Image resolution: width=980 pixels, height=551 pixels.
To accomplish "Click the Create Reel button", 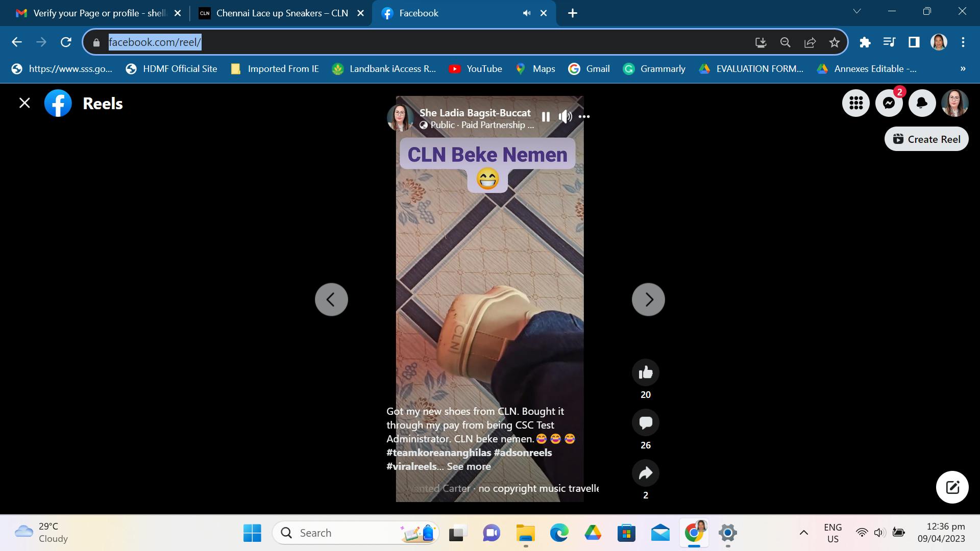I will (x=926, y=139).
